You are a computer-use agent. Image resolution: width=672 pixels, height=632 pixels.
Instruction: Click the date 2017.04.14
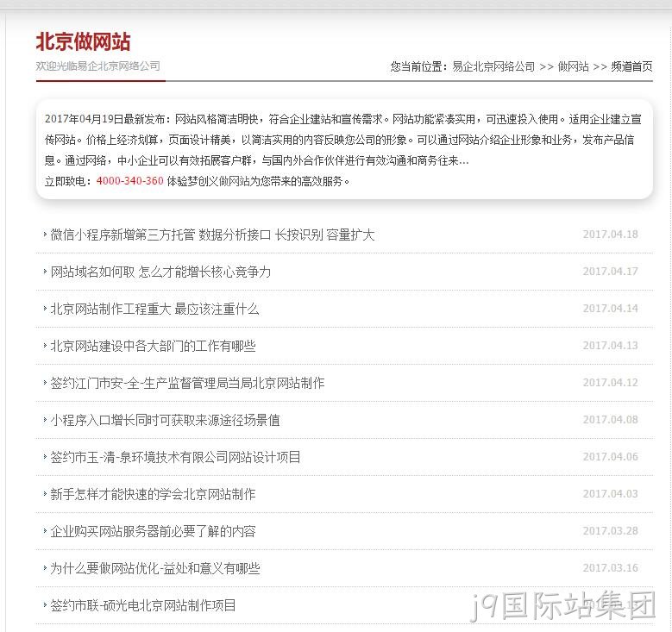pos(610,309)
